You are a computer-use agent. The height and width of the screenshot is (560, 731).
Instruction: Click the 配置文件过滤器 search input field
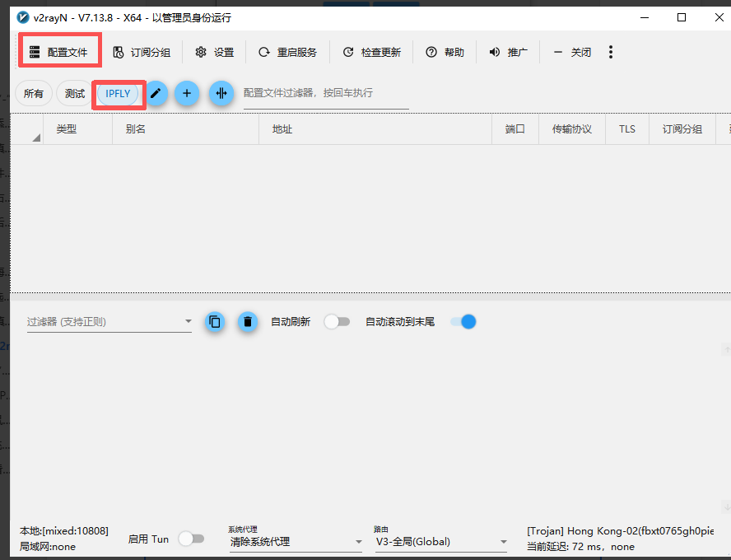[x=326, y=93]
